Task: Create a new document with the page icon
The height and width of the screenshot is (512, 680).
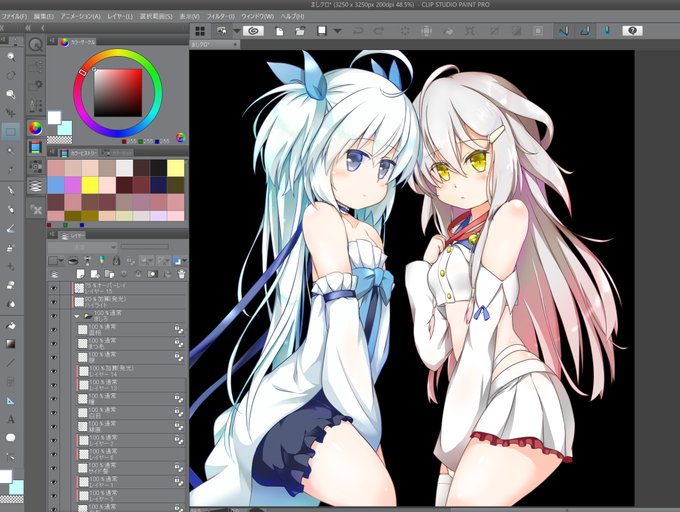Action: point(280,31)
